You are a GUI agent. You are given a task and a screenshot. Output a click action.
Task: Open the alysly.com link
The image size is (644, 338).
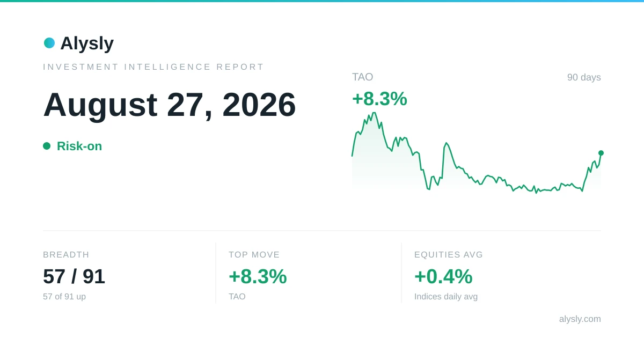580,319
